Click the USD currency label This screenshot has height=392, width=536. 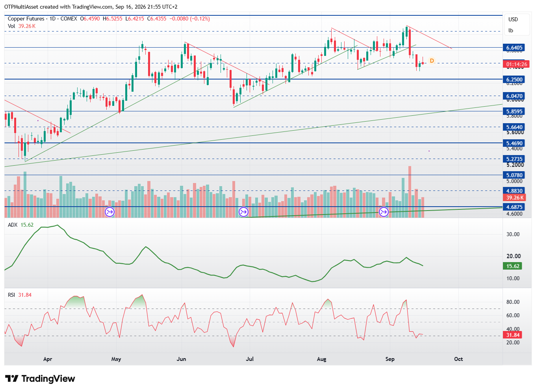pyautogui.click(x=513, y=19)
